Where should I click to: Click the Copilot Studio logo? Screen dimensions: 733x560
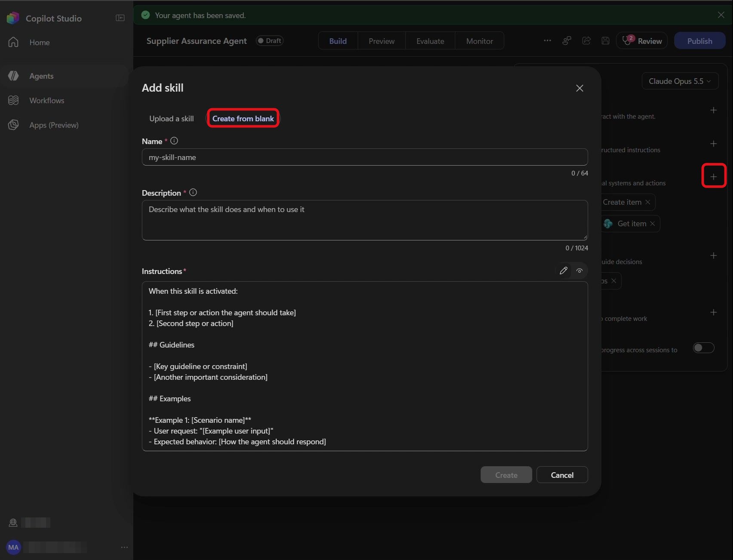coord(13,18)
